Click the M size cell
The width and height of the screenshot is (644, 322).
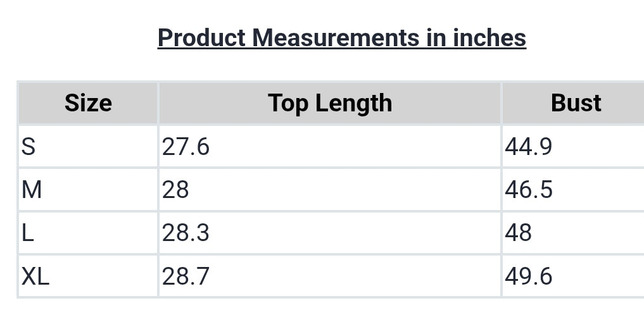(88, 190)
